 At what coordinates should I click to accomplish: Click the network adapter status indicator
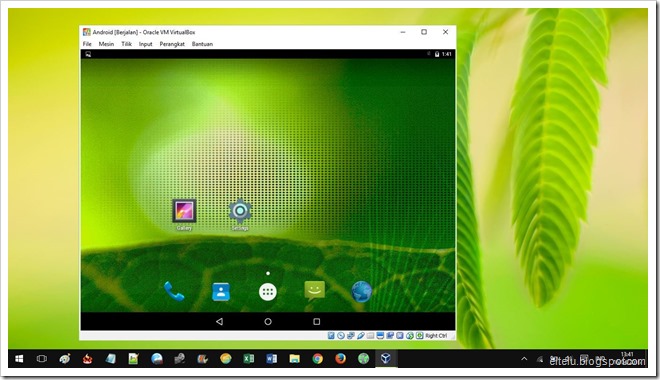click(x=351, y=335)
